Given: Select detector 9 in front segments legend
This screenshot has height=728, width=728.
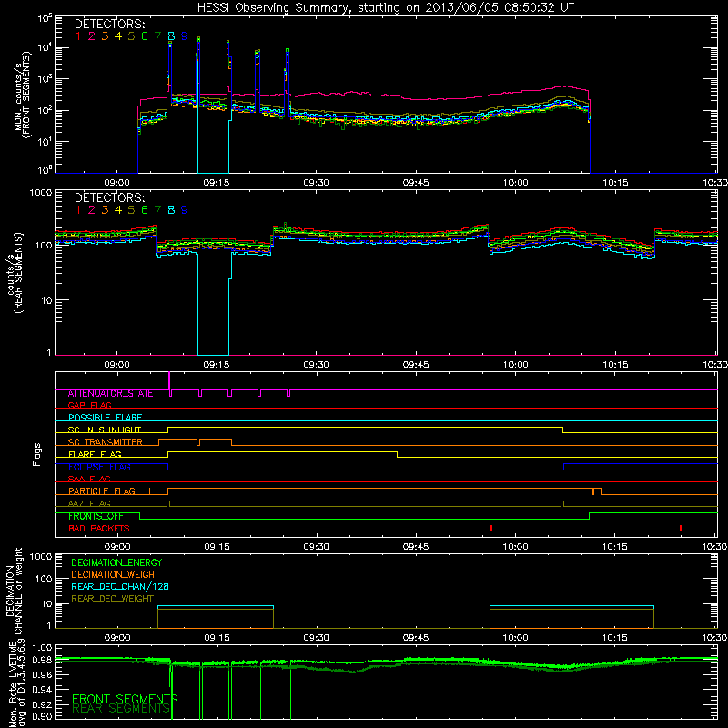Looking at the screenshot, I should click(185, 36).
